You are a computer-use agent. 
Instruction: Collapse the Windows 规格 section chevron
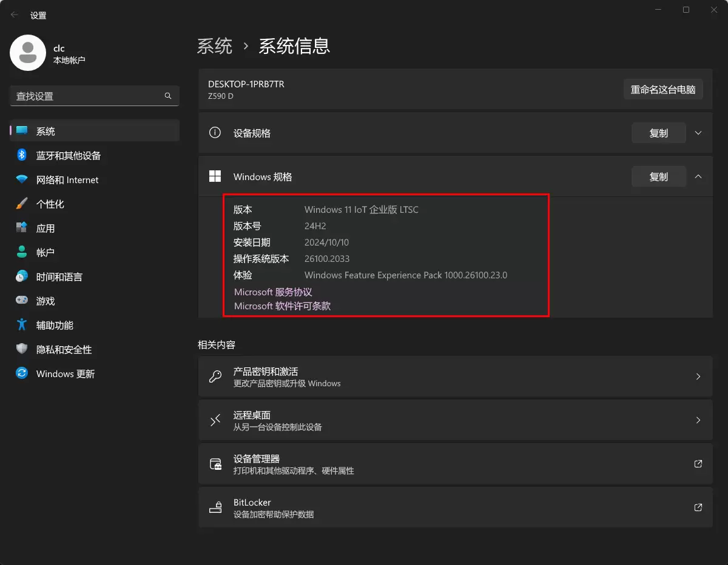698,176
